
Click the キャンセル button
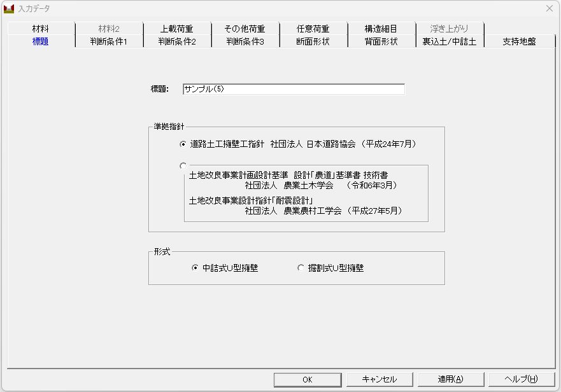(380, 379)
